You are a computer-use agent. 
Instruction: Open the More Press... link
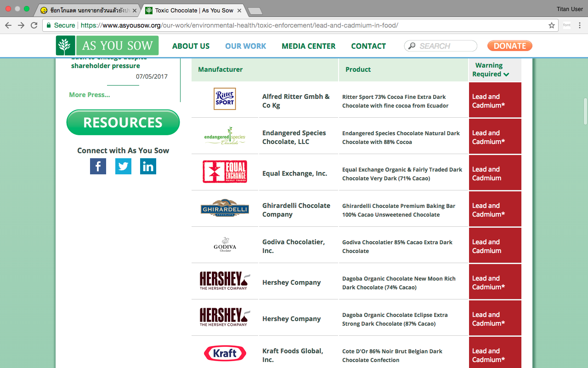click(x=90, y=95)
